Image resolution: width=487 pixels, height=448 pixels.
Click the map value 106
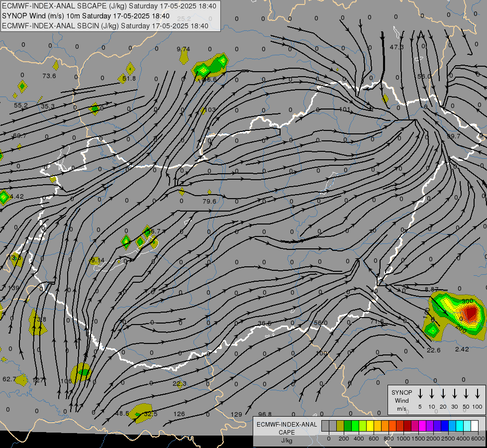pos(66,381)
